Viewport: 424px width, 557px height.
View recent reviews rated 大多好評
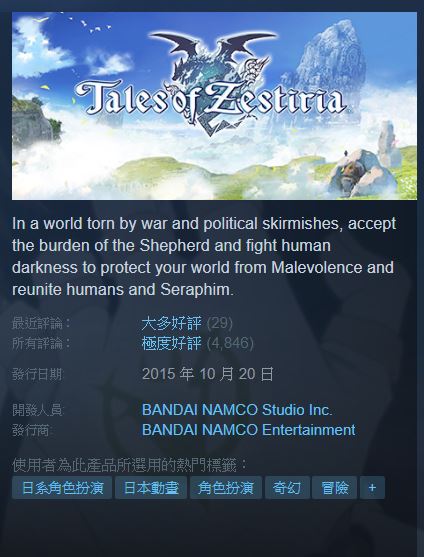click(x=172, y=323)
